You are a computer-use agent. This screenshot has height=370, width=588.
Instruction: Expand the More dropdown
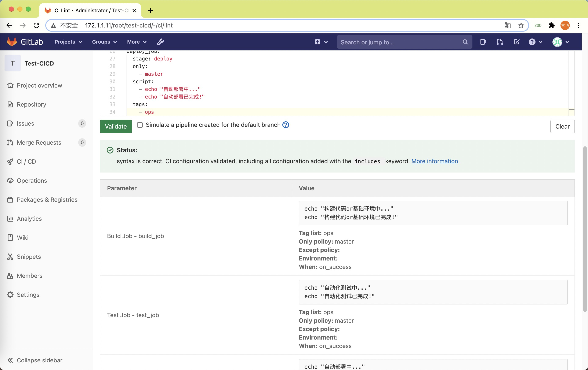pyautogui.click(x=137, y=42)
